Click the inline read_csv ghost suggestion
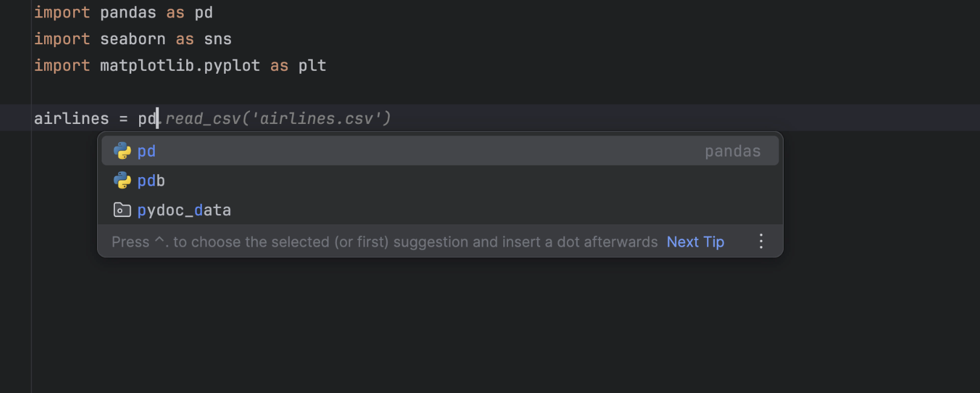Viewport: 980px width, 393px height. tap(203, 119)
